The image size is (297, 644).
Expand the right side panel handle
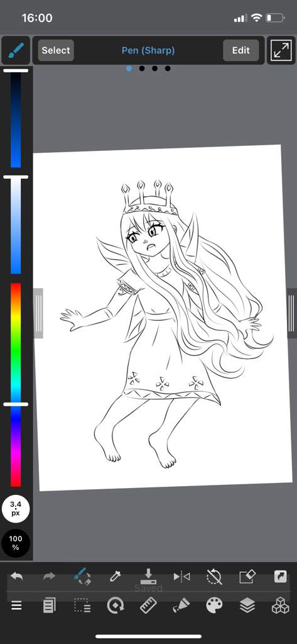click(292, 313)
